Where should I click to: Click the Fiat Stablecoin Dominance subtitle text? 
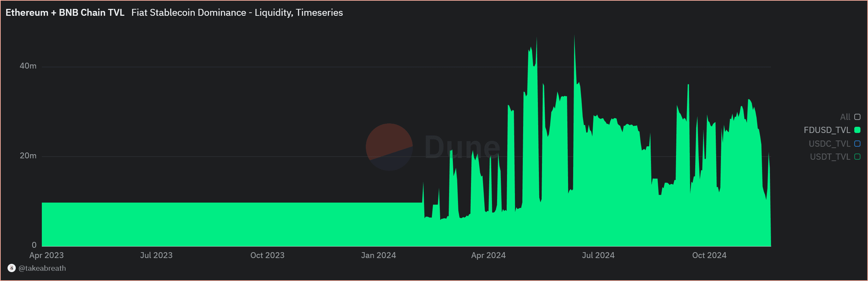237,13
